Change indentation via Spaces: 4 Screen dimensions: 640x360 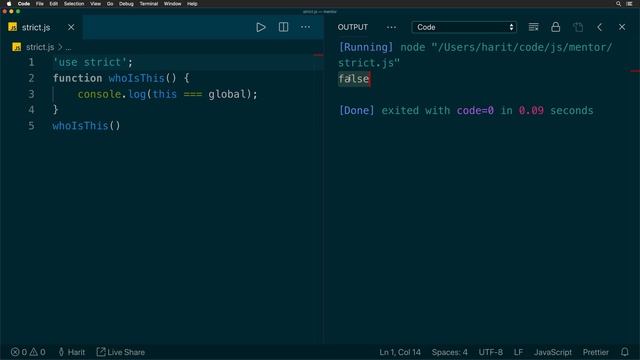[x=449, y=352]
